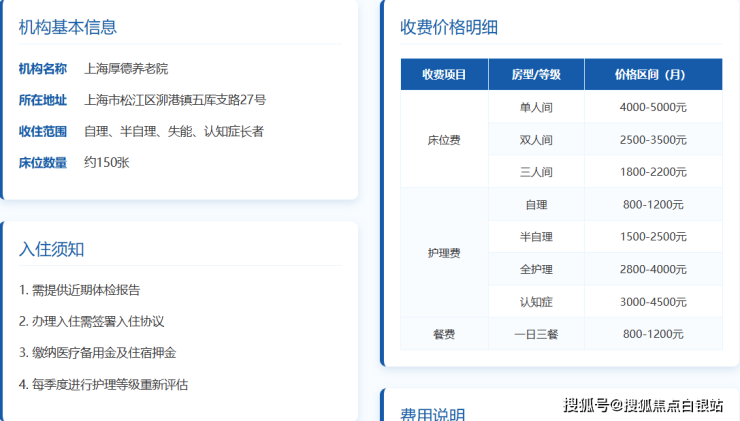Select the 护理费 cell
Image resolution: width=740 pixels, height=421 pixels.
tap(444, 253)
